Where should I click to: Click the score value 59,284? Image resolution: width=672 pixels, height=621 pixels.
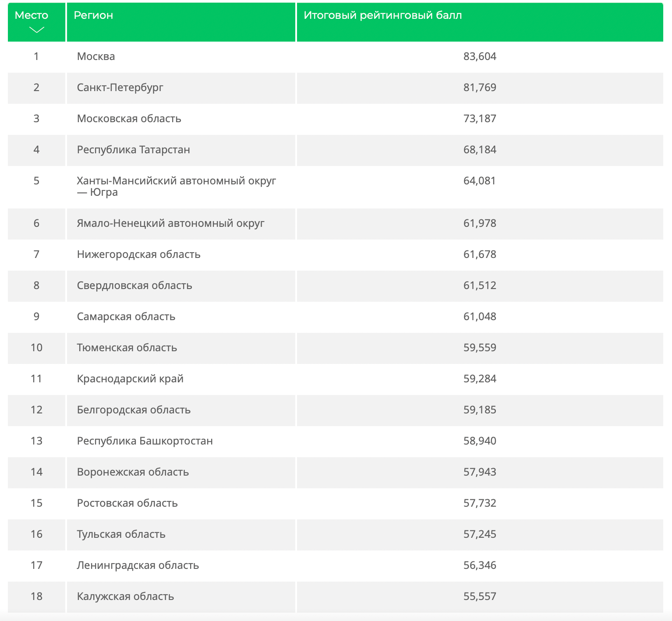click(480, 379)
